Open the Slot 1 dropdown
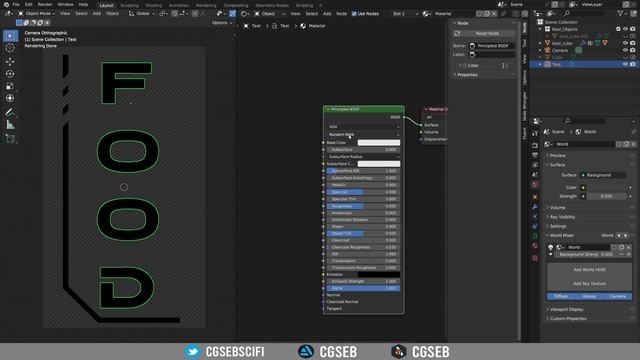 404,13
